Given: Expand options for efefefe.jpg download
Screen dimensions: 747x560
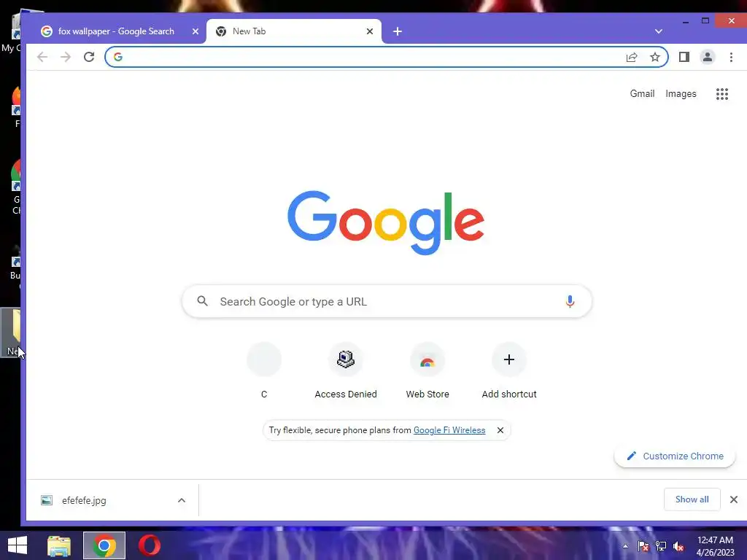Looking at the screenshot, I should coord(182,500).
